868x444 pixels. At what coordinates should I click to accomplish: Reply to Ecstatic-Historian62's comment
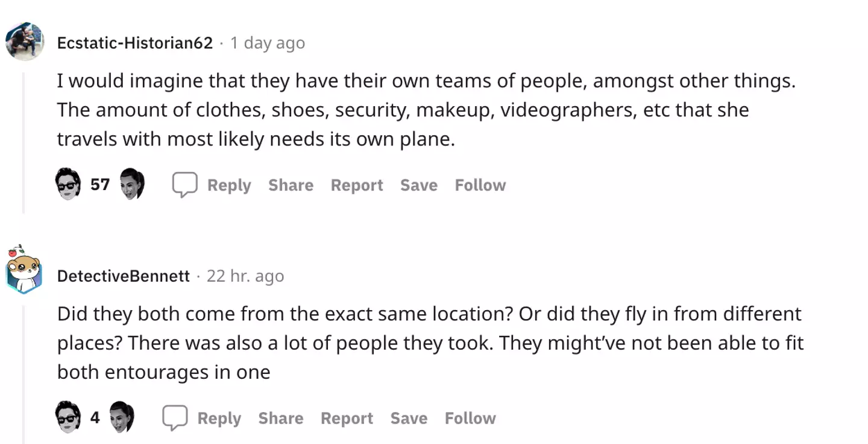coord(229,185)
